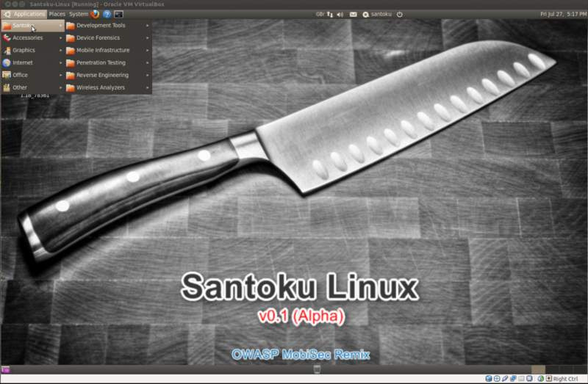Open the Wireless Analyzers folder
588x384 pixels.
point(108,87)
